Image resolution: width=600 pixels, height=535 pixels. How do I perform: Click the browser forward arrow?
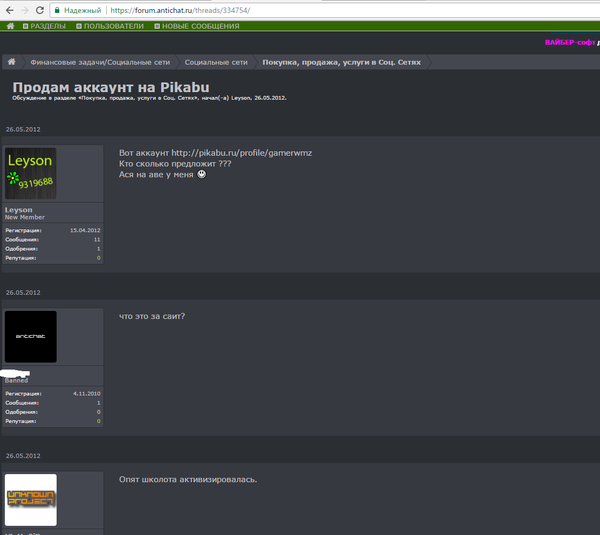(25, 10)
